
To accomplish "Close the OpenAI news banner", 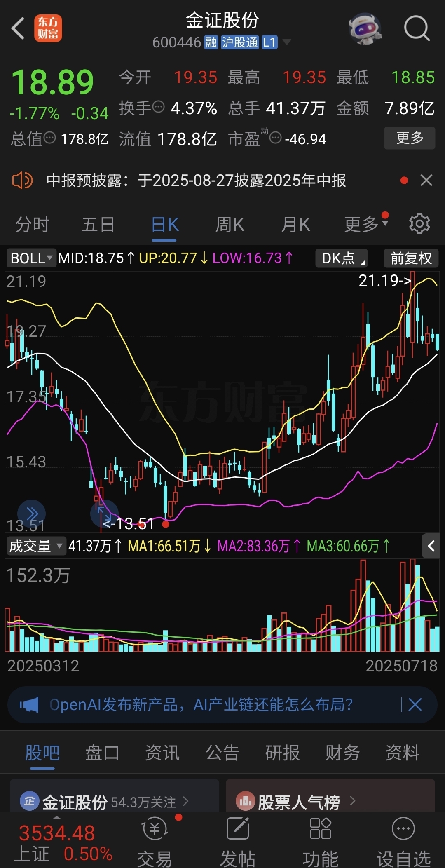I will (x=415, y=705).
